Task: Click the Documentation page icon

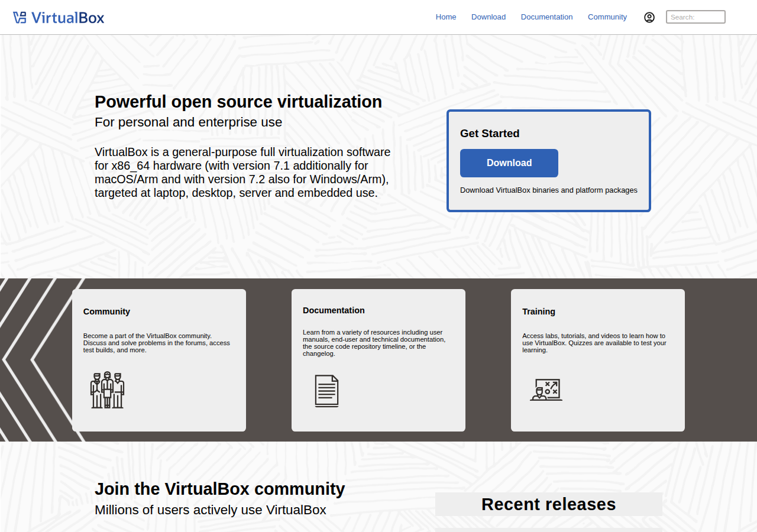Action: [326, 391]
